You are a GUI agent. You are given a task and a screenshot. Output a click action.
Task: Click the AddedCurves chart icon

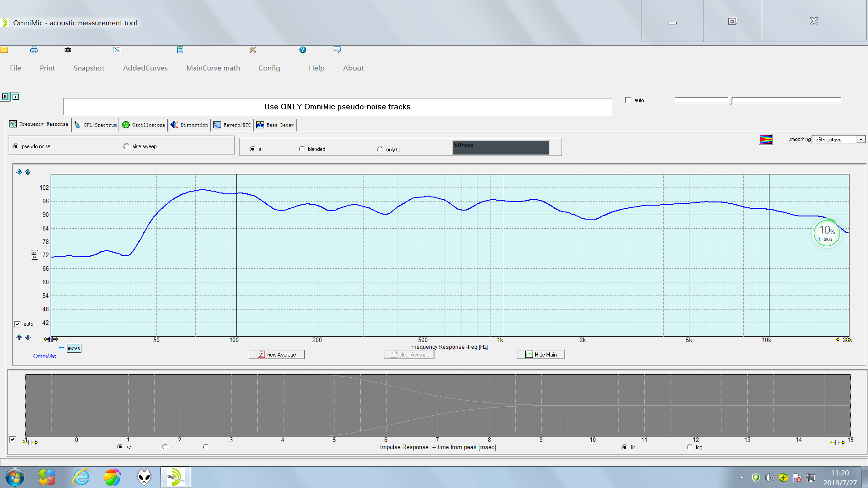click(x=117, y=50)
